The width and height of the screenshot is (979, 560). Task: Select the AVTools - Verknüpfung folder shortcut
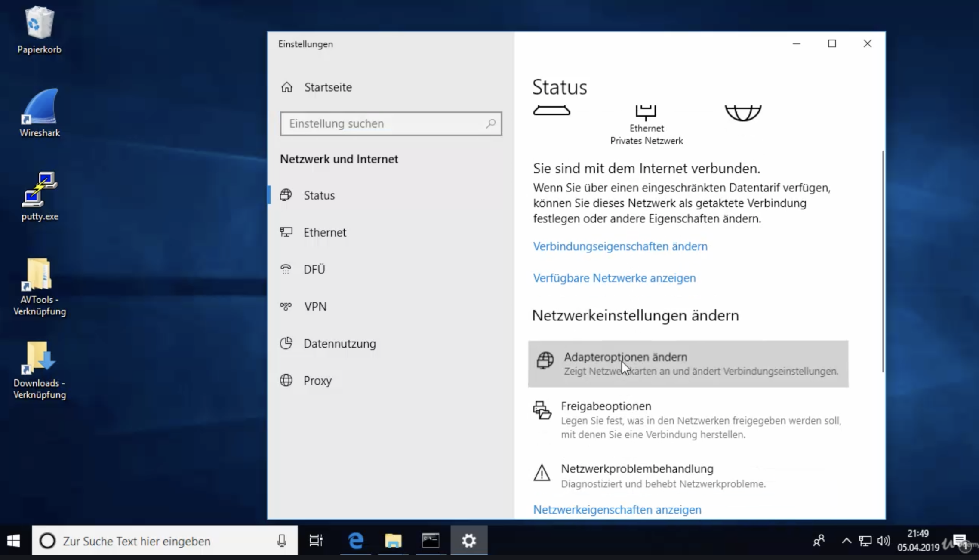tap(40, 286)
